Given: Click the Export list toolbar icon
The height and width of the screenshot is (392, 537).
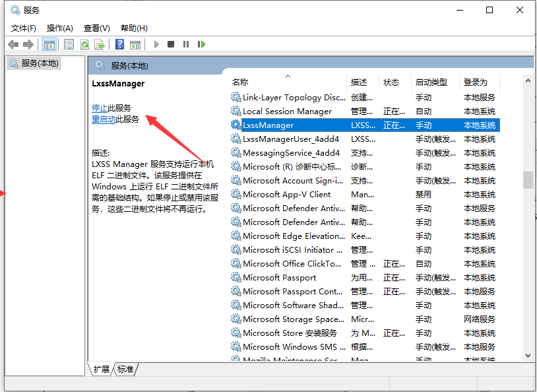Looking at the screenshot, I should 100,44.
